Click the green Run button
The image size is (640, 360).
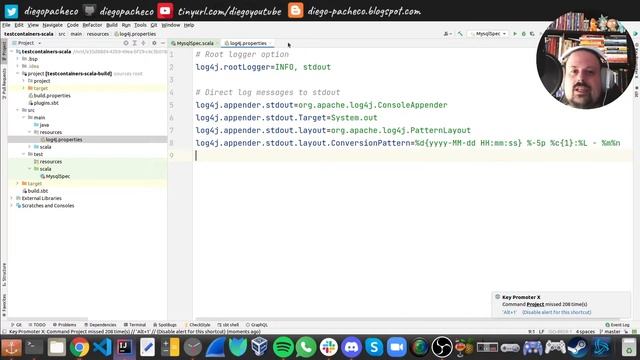coord(515,33)
